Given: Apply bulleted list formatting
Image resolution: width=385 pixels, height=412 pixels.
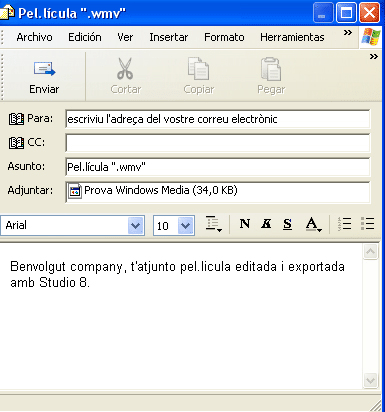Looking at the screenshot, I should [x=367, y=224].
